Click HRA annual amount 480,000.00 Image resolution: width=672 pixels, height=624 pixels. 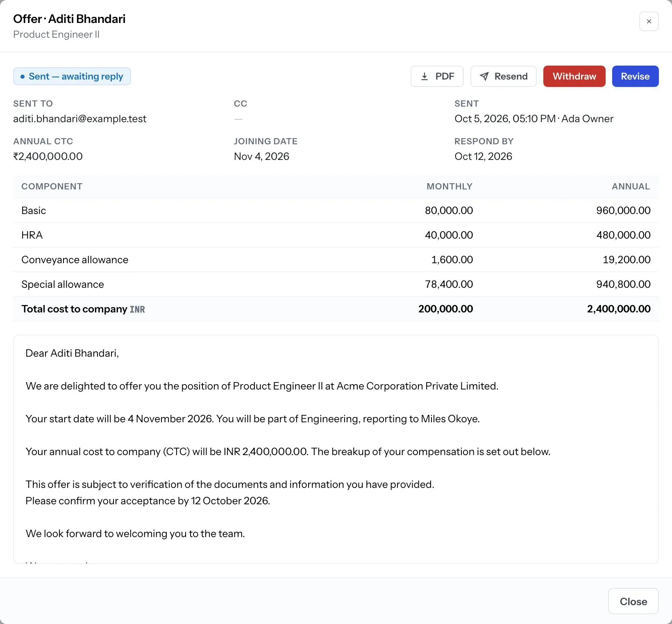pyautogui.click(x=624, y=235)
